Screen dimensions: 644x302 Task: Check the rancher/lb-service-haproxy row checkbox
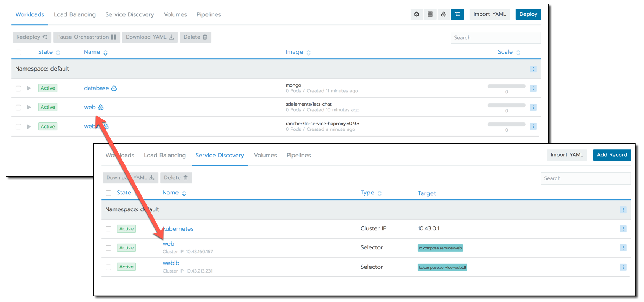click(18, 127)
